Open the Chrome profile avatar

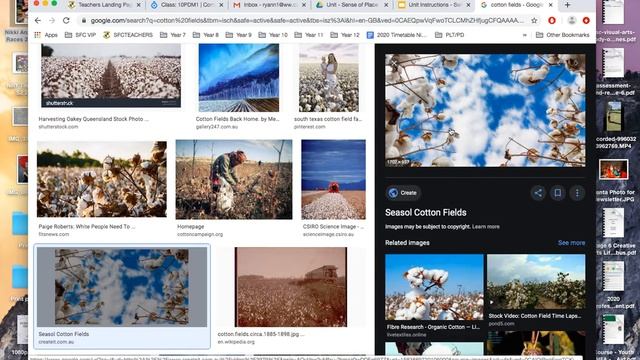point(572,20)
